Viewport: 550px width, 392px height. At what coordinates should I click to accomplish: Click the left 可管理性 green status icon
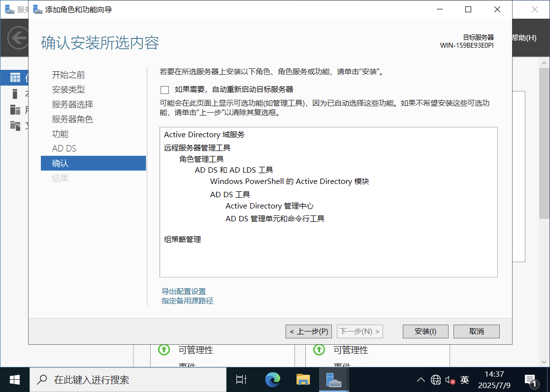point(164,350)
